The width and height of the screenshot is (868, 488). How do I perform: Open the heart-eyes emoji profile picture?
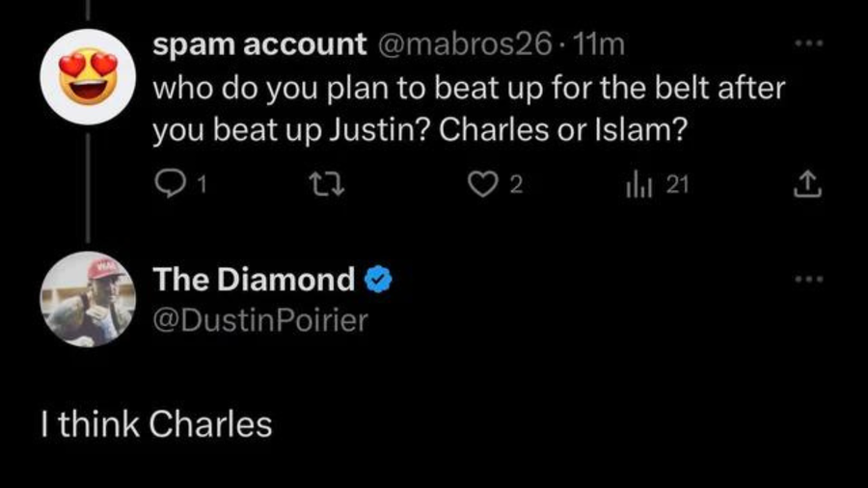pyautogui.click(x=87, y=76)
